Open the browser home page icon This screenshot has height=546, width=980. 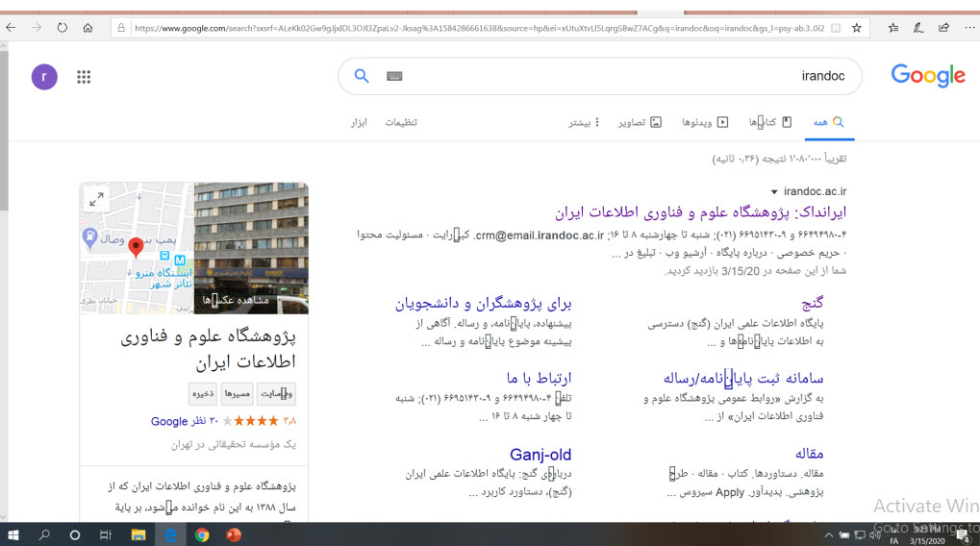[x=88, y=28]
